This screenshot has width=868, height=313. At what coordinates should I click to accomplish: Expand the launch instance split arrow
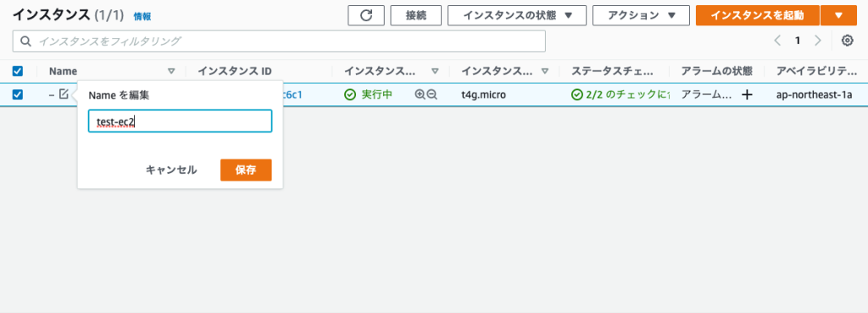838,15
